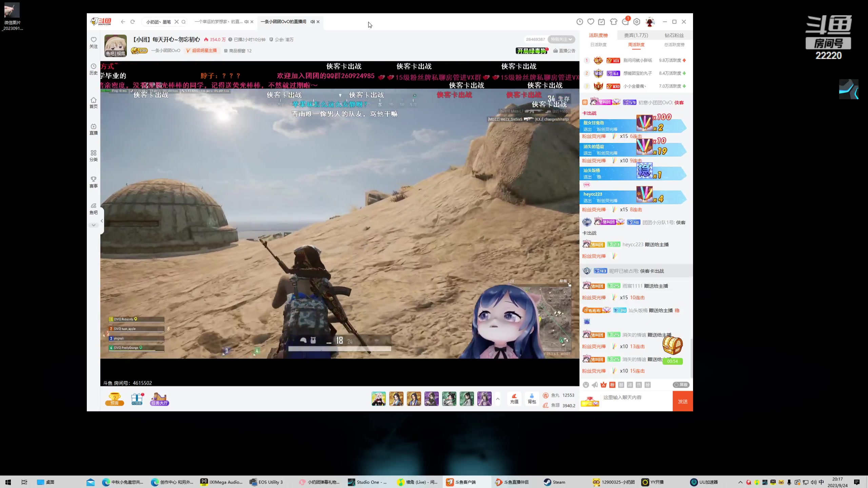Clear the search box with X icon

click(x=177, y=22)
